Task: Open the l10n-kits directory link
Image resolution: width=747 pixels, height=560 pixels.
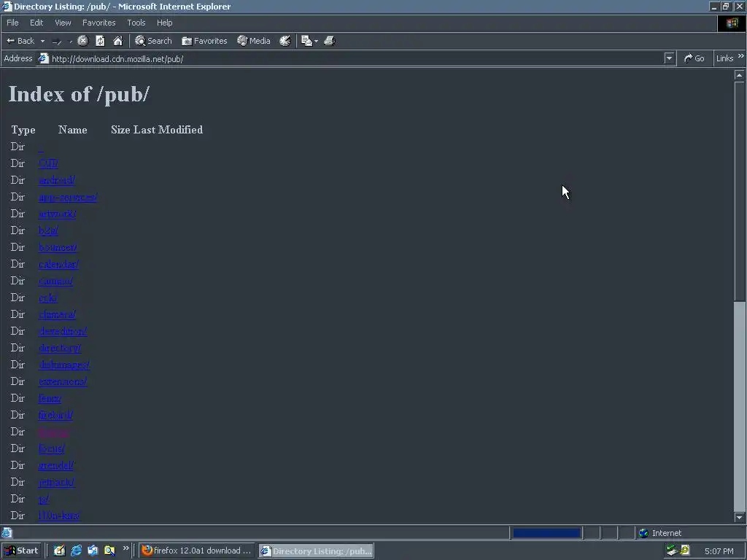Action: coord(58,516)
